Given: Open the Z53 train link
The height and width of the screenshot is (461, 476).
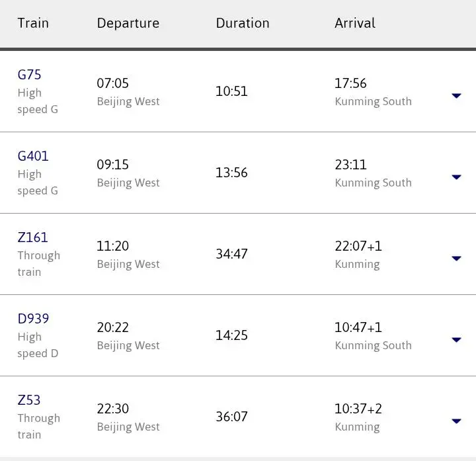Looking at the screenshot, I should [29, 400].
